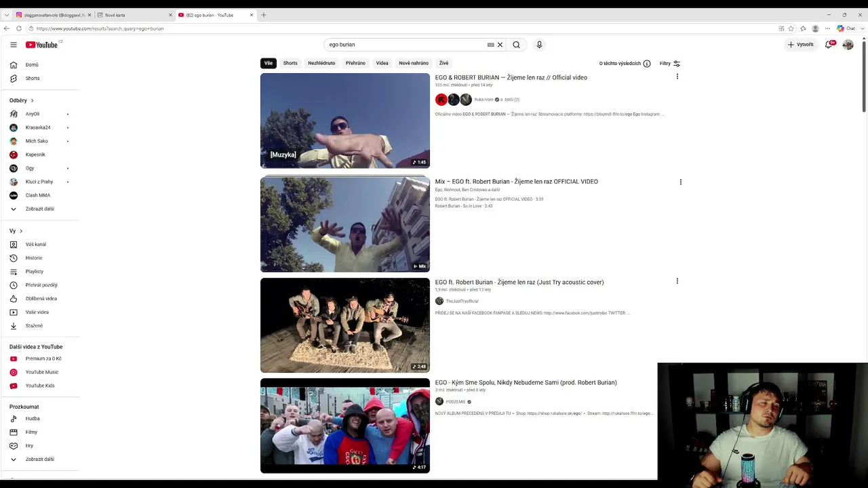Open ThisJustTryofficial channel link

[462, 301]
